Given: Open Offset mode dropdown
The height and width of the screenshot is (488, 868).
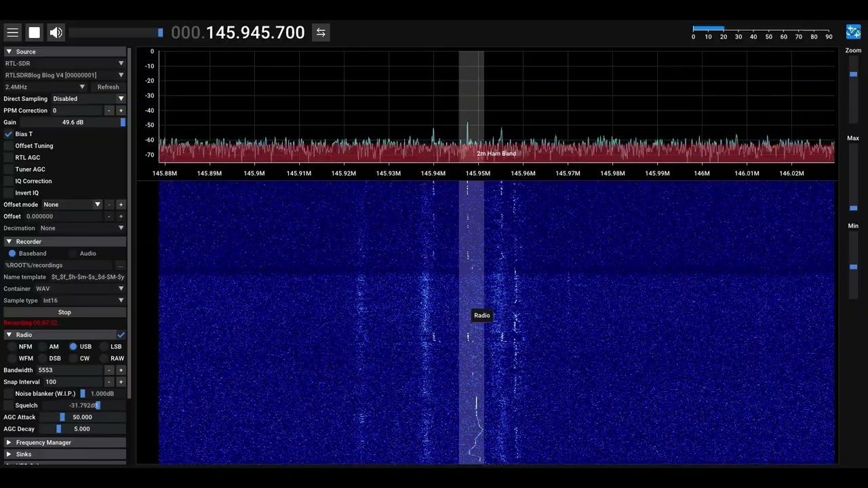Looking at the screenshot, I should [x=71, y=205].
